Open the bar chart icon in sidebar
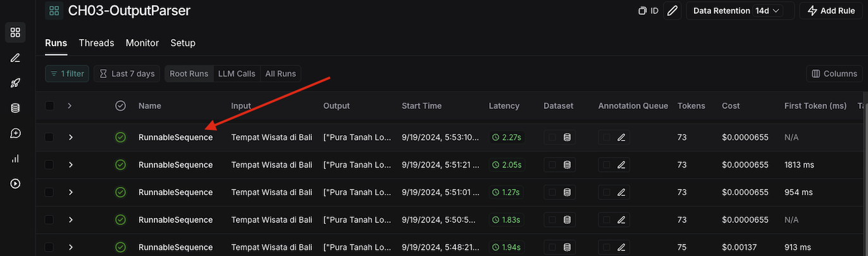Image resolution: width=868 pixels, height=256 pixels. coord(15,158)
